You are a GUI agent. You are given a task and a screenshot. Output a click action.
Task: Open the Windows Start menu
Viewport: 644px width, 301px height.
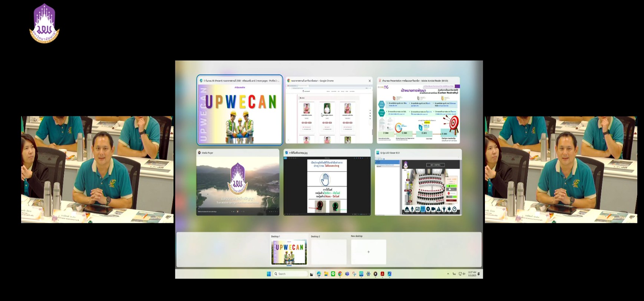[x=269, y=274]
